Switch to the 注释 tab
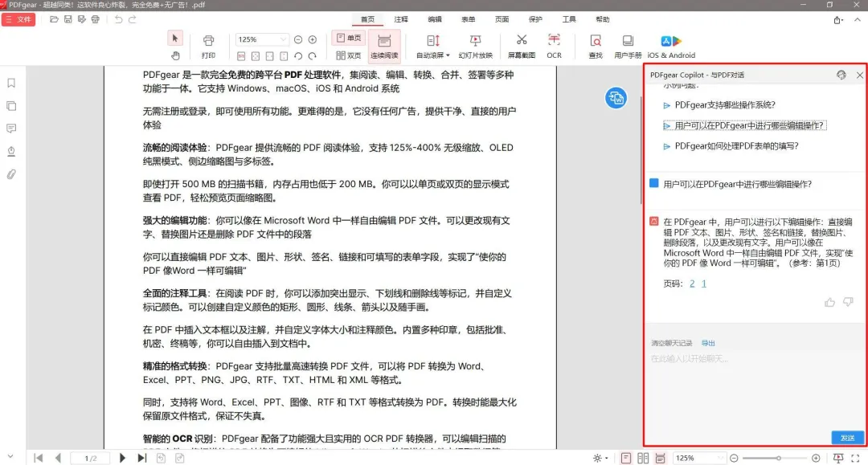 401,19
